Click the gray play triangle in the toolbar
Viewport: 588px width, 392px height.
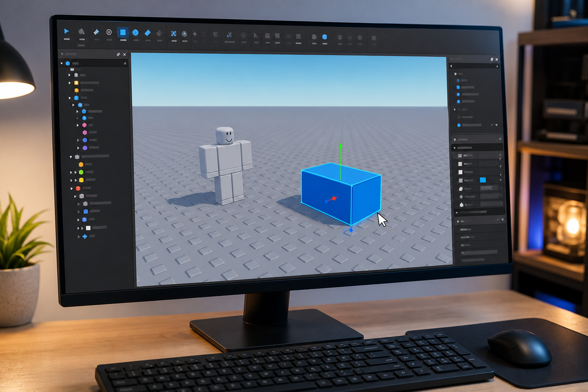[x=256, y=36]
